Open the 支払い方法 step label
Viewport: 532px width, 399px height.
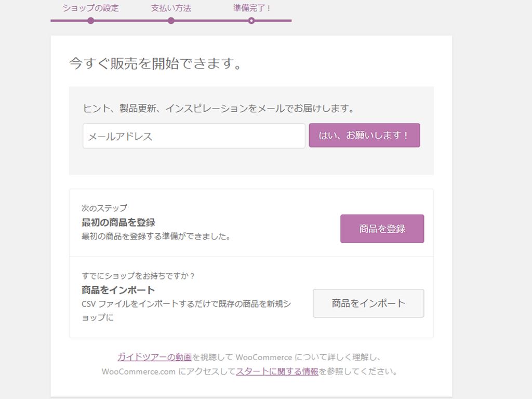pyautogui.click(x=171, y=8)
